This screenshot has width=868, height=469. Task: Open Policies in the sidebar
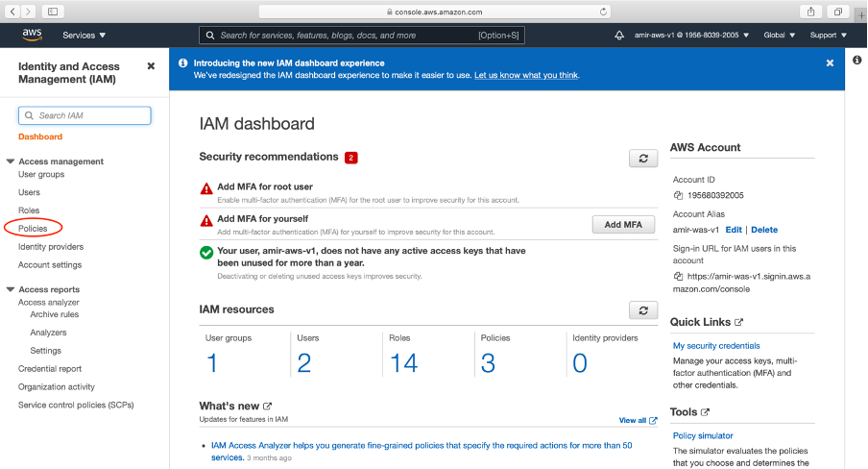click(x=33, y=229)
